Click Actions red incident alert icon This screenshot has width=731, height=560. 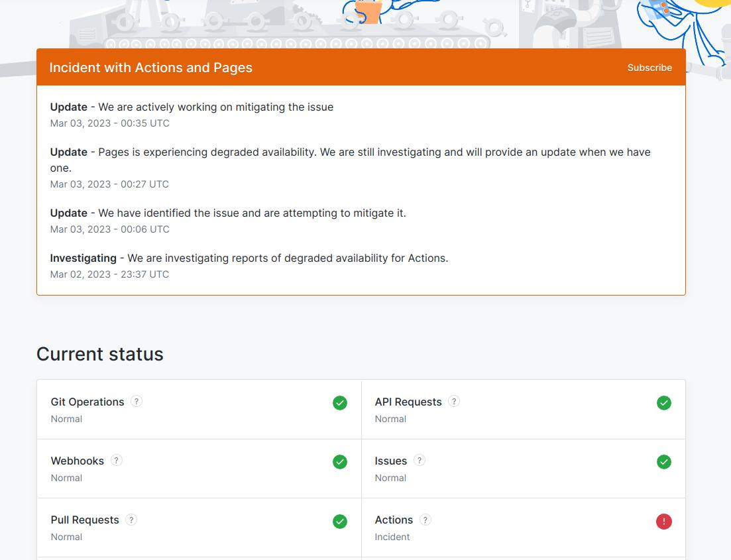pos(664,522)
